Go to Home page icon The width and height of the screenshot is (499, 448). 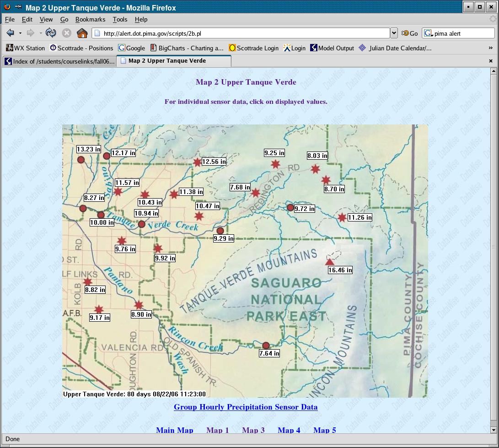tap(82, 33)
